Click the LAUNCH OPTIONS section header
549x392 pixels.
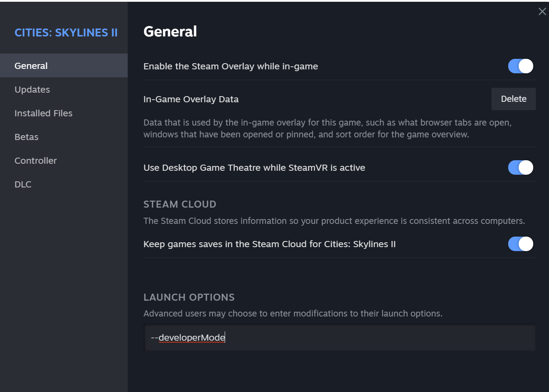pos(189,297)
